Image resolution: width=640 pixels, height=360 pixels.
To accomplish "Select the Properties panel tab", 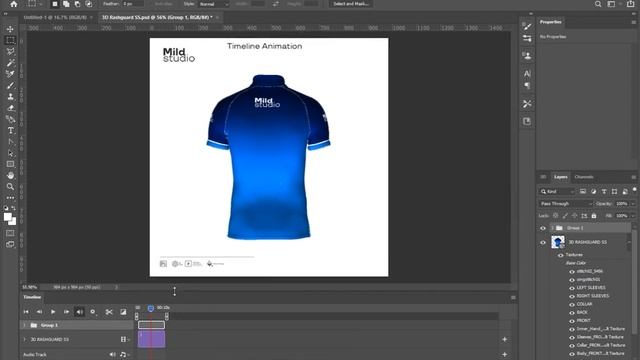I will (x=551, y=22).
